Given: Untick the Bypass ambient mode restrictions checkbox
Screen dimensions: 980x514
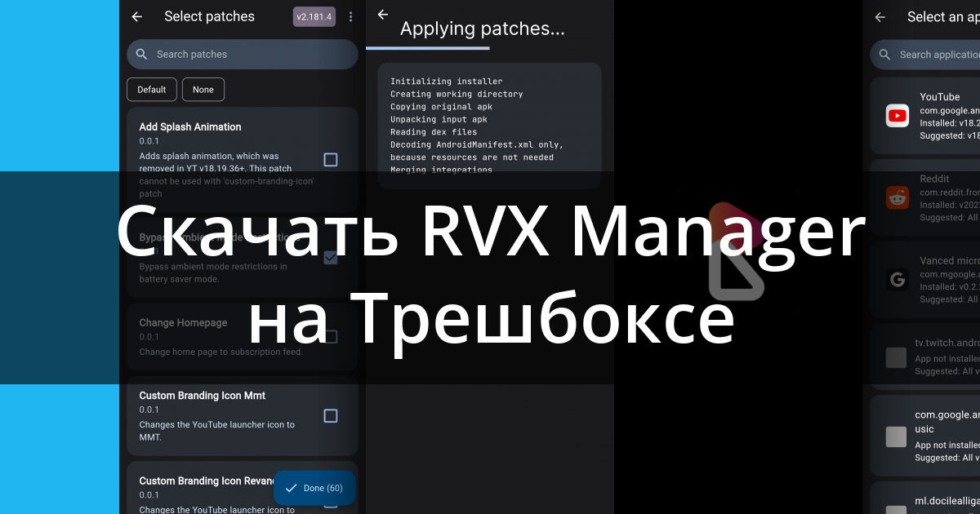Looking at the screenshot, I should point(331,258).
